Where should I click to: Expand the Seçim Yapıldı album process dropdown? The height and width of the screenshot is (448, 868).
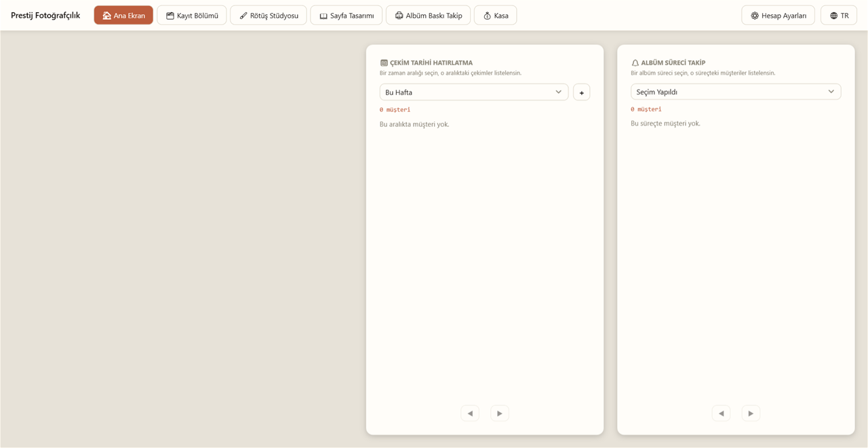736,92
